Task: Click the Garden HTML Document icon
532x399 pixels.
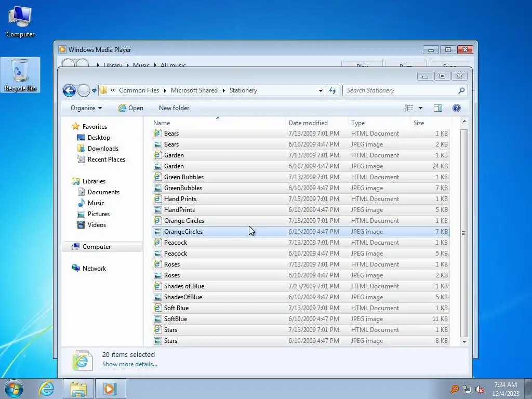Action: pos(157,155)
